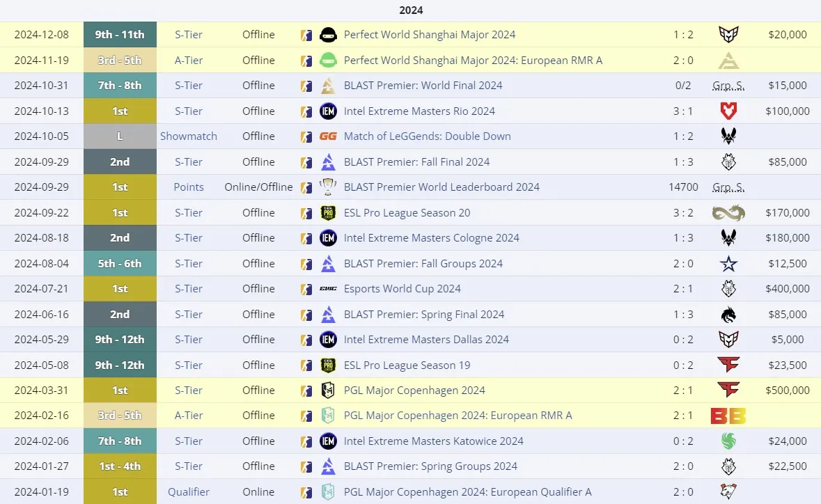Open Perfect World Shanghai Major 2024 link
This screenshot has width=821, height=504.
pyautogui.click(x=430, y=35)
